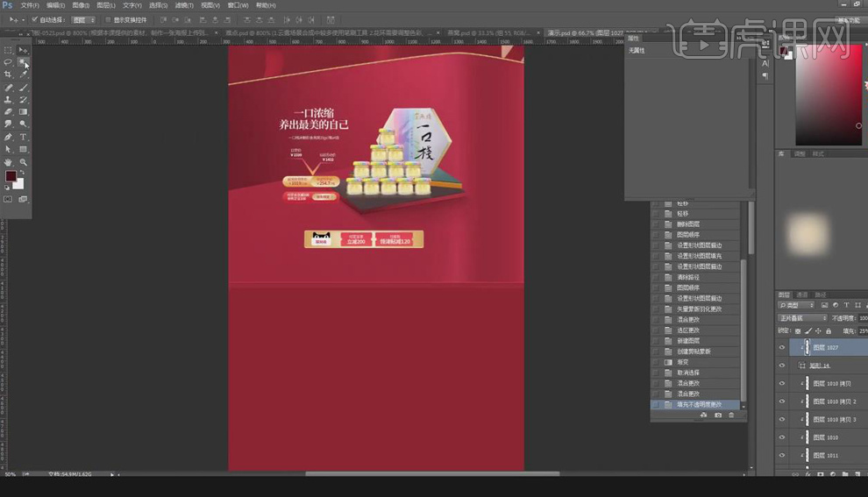Viewport: 868px width, 497px height.
Task: Delete current state in History panel
Action: [x=731, y=415]
